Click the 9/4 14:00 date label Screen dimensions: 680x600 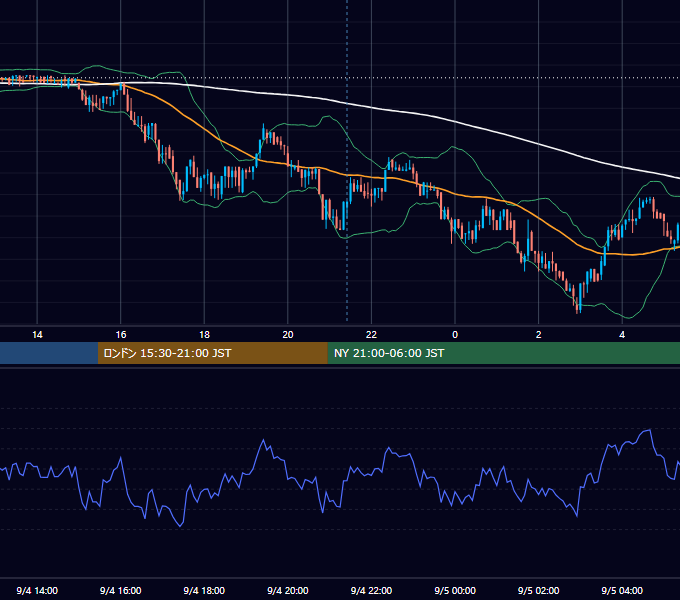[37, 590]
